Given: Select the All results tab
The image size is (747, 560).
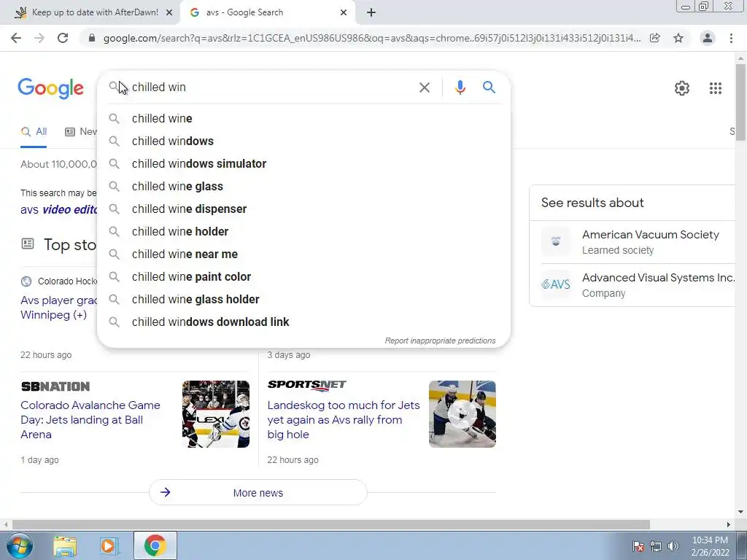Looking at the screenshot, I should click(34, 132).
